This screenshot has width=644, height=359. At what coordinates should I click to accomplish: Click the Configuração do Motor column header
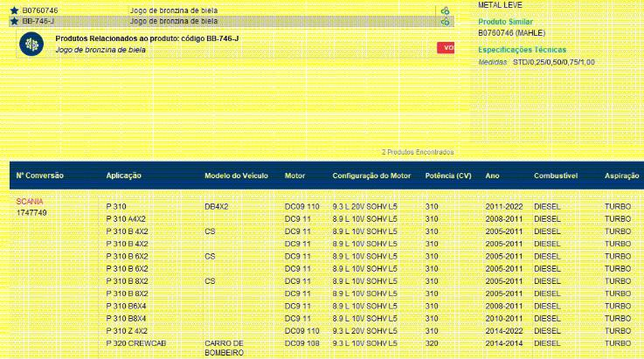tap(371, 176)
